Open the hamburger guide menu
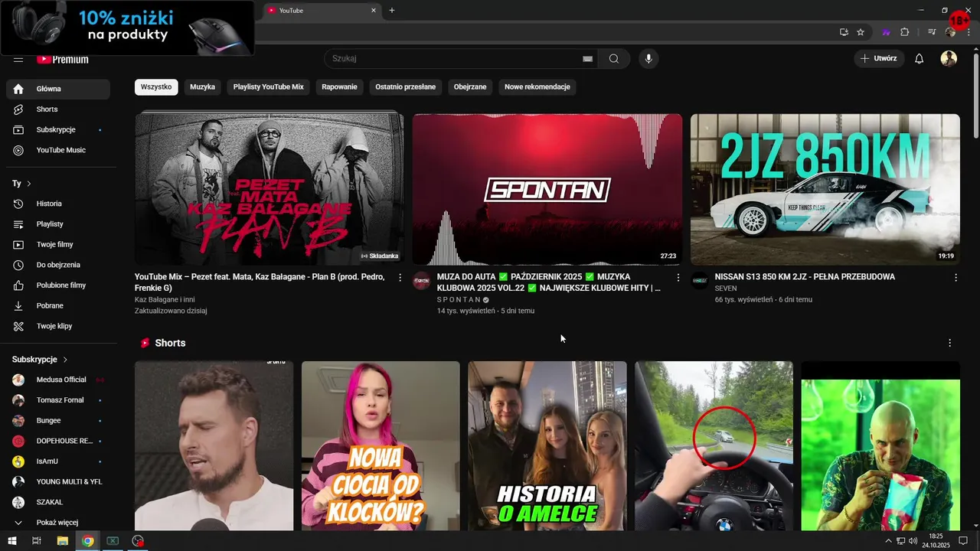 [x=18, y=59]
